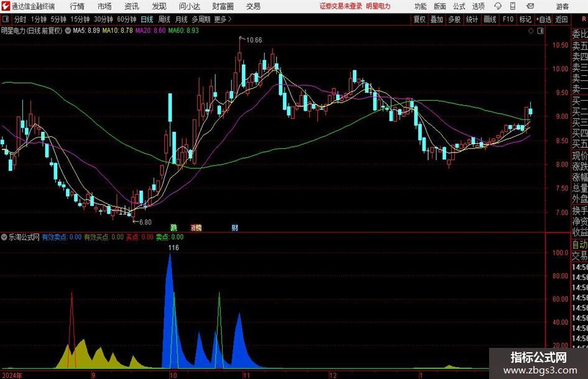Expand 乐淘公式网 sub-indicator dropdown arrow
588x379 pixels.
(x=4, y=237)
